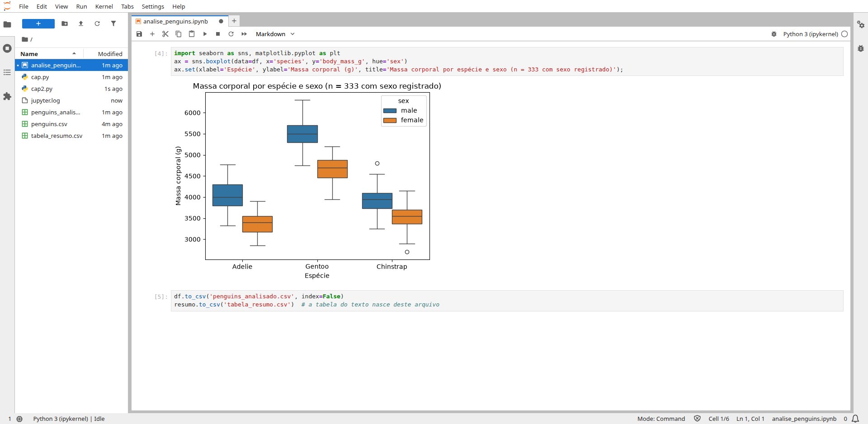This screenshot has width=868, height=424.
Task: Click Ln 1, Col 1 status item
Action: (x=750, y=419)
